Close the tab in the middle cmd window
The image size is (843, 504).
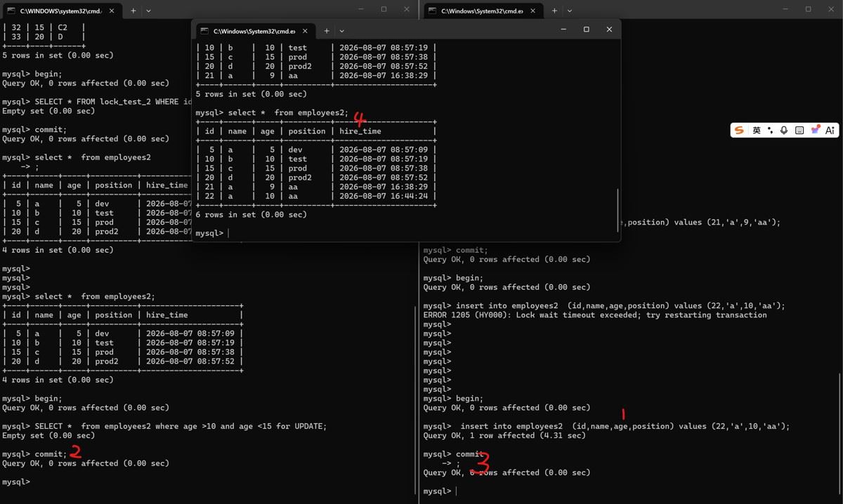(305, 31)
